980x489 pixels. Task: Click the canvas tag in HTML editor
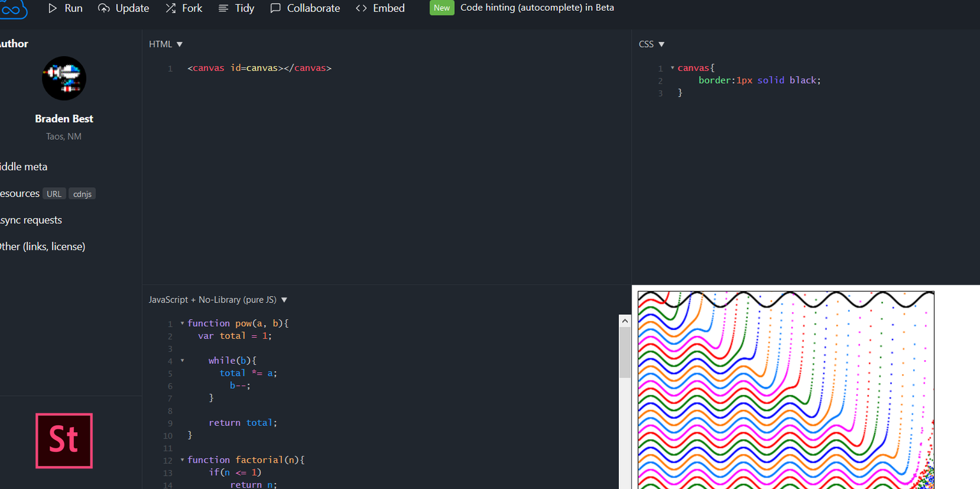[x=260, y=68]
